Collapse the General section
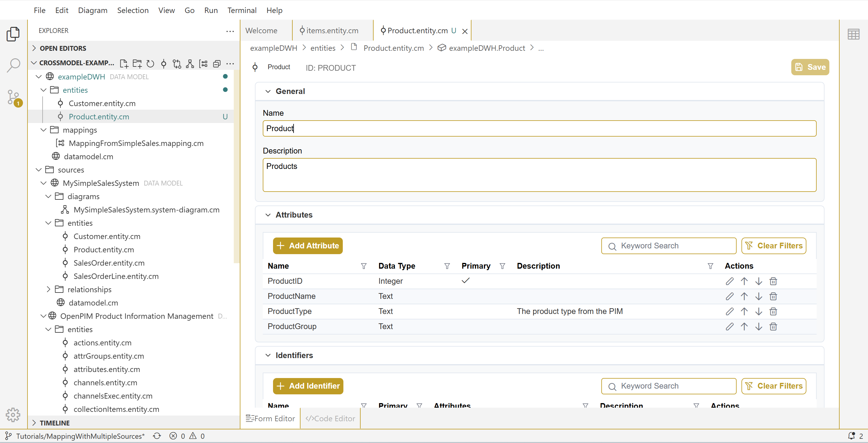This screenshot has width=868, height=443. point(268,91)
